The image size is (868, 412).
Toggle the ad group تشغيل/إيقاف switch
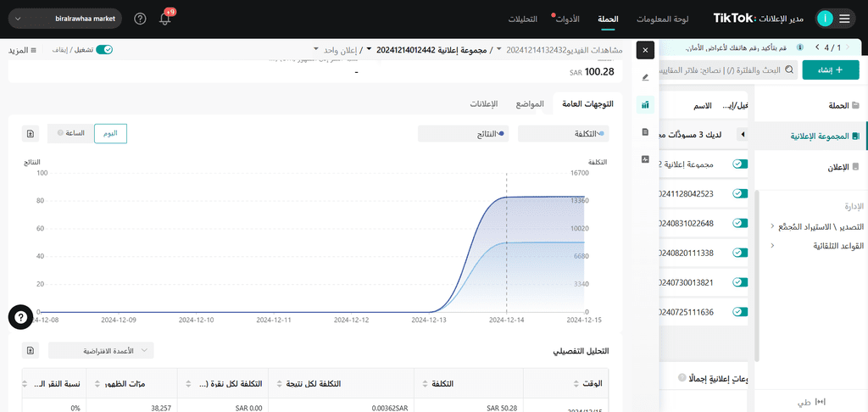pyautogui.click(x=104, y=50)
